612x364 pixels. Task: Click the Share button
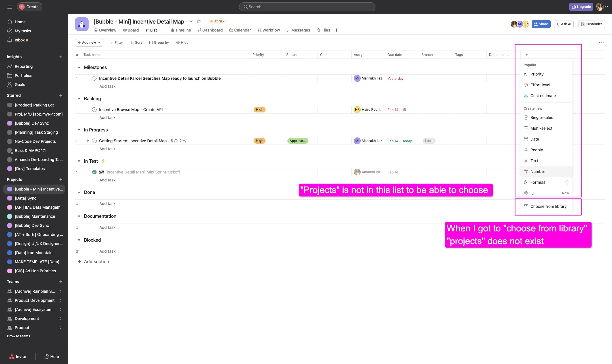(541, 24)
